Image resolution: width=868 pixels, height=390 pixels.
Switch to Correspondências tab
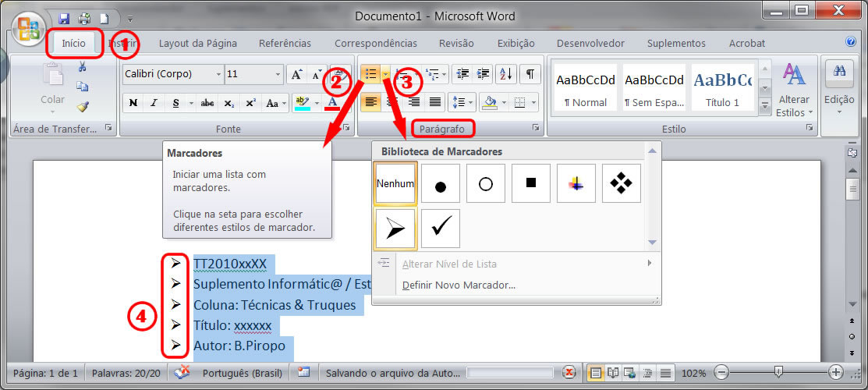pos(376,43)
